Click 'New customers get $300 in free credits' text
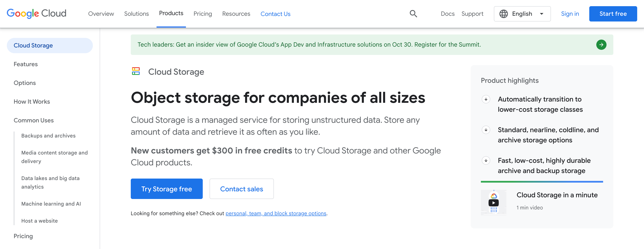The height and width of the screenshot is (249, 644). (x=211, y=151)
